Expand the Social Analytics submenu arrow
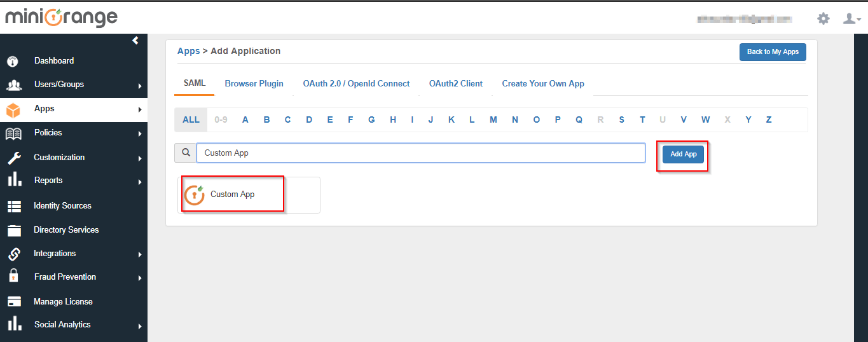This screenshot has height=342, width=868. coord(140,327)
